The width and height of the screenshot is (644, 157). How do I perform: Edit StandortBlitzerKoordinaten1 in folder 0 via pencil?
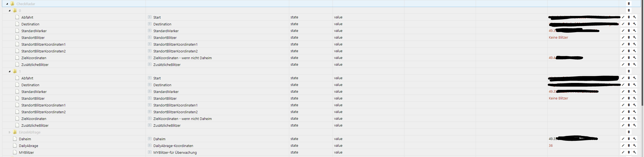623,44
